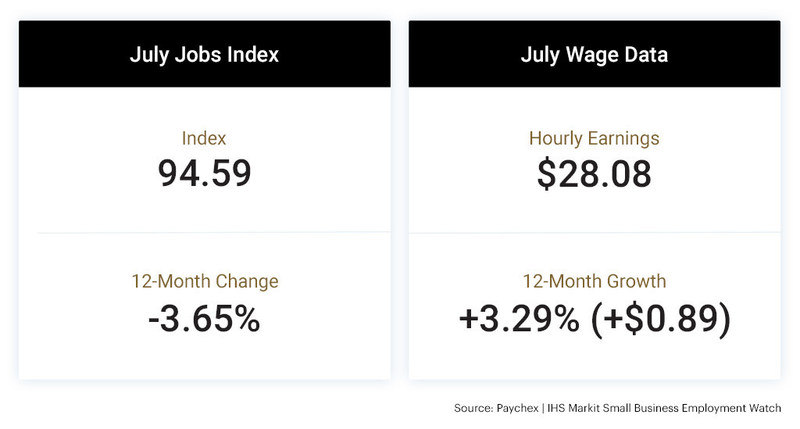Click the divider line in Wage Data card

[594, 233]
